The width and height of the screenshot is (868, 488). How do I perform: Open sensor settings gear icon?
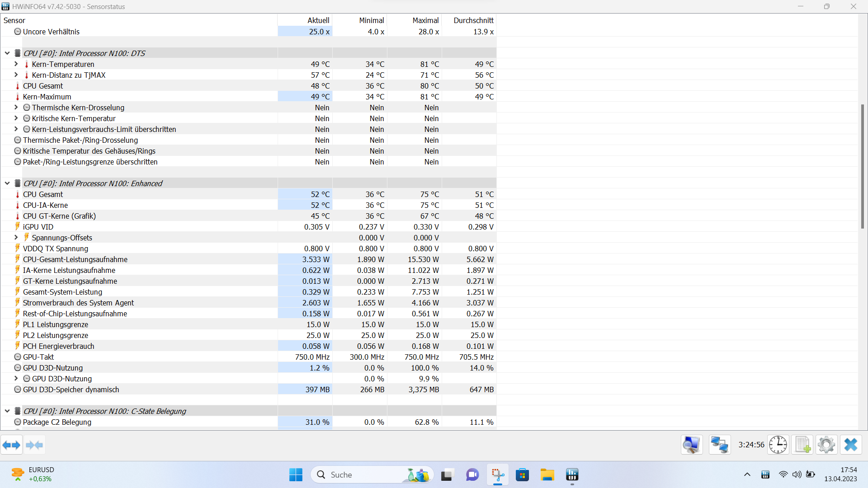coord(826,445)
